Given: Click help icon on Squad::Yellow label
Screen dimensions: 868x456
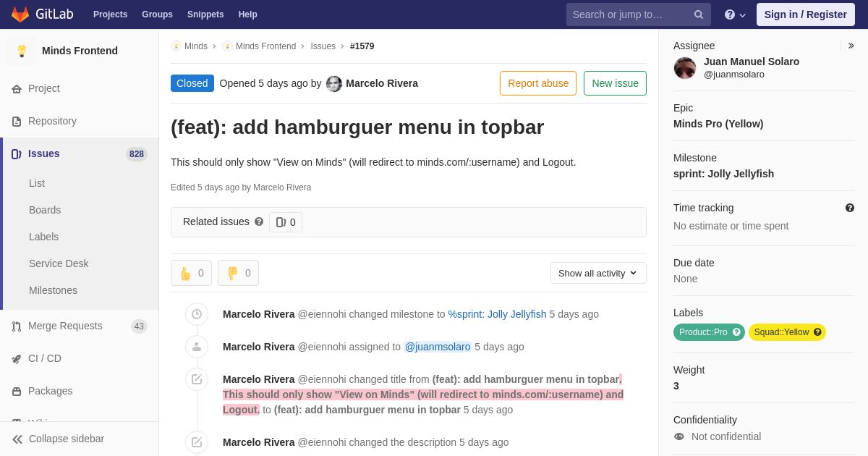Looking at the screenshot, I should click(817, 332).
